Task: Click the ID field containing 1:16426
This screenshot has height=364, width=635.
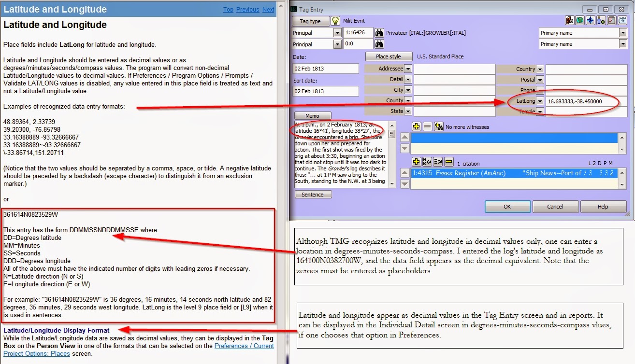Action: coord(358,33)
